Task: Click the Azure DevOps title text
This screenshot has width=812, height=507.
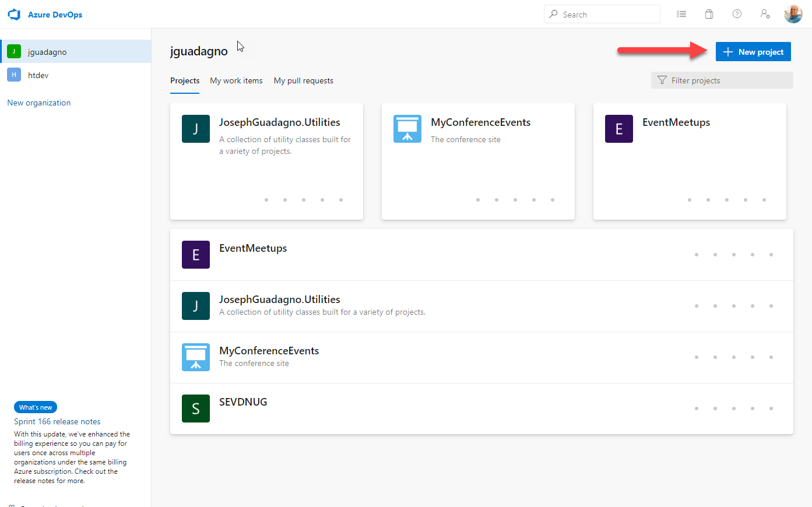Action: (55, 15)
